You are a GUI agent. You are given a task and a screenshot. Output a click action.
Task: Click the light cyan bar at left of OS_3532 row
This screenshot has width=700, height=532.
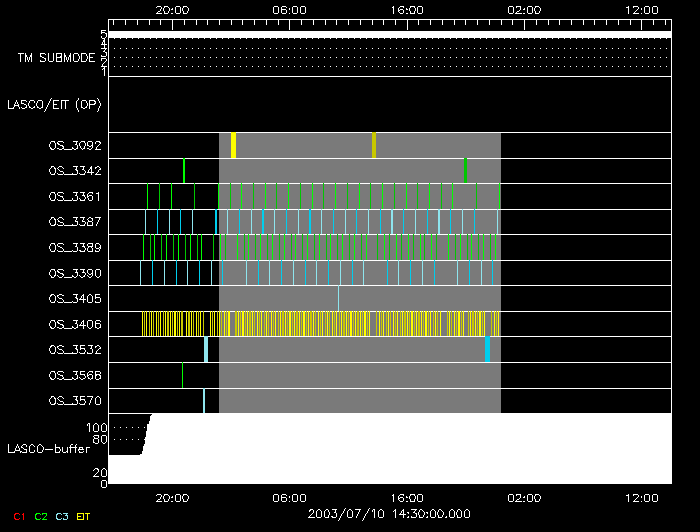point(205,349)
